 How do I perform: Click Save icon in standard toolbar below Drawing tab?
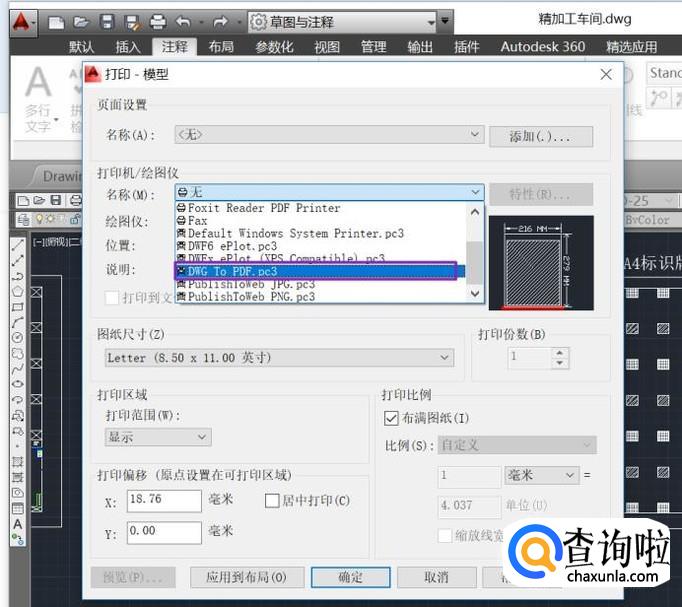(56, 200)
